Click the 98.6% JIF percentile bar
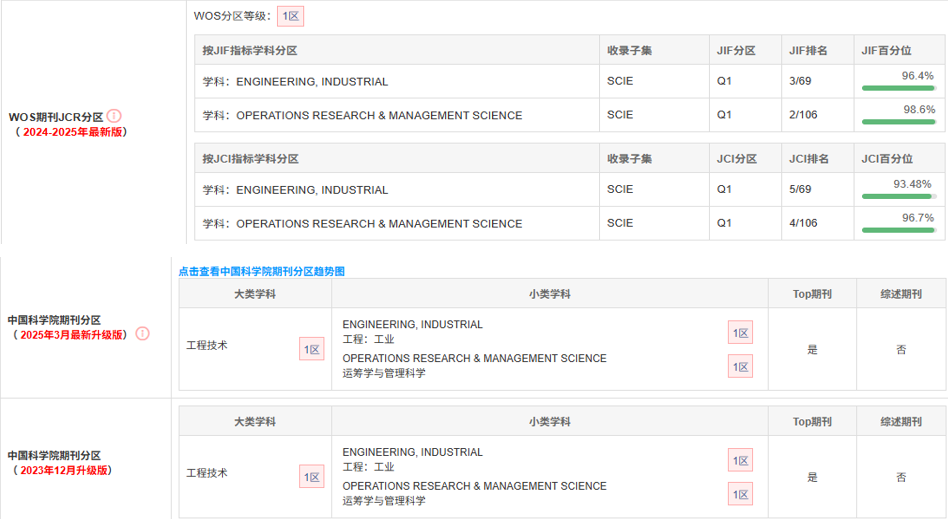The width and height of the screenshot is (948, 519). click(x=898, y=121)
